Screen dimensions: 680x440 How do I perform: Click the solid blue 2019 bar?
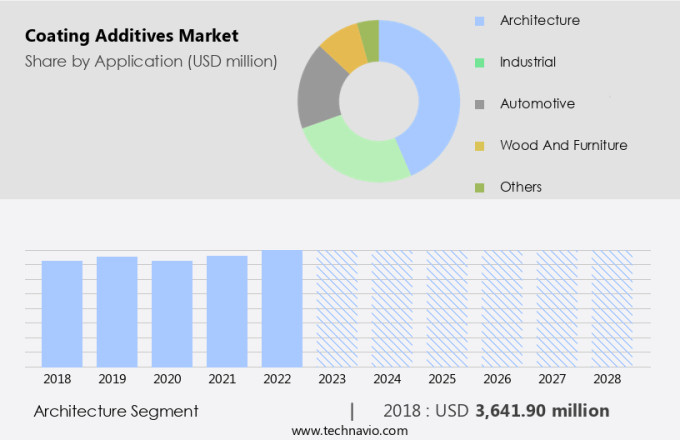[x=117, y=311]
